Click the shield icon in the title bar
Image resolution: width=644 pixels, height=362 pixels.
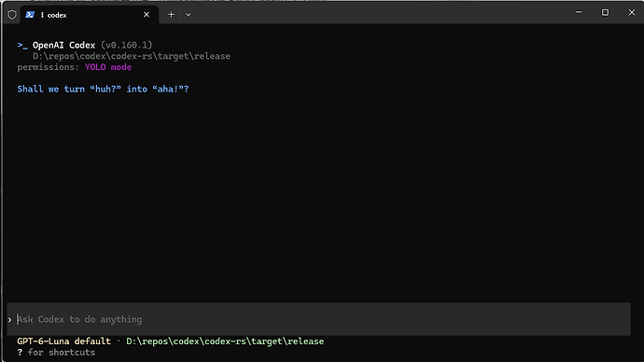pos(12,15)
